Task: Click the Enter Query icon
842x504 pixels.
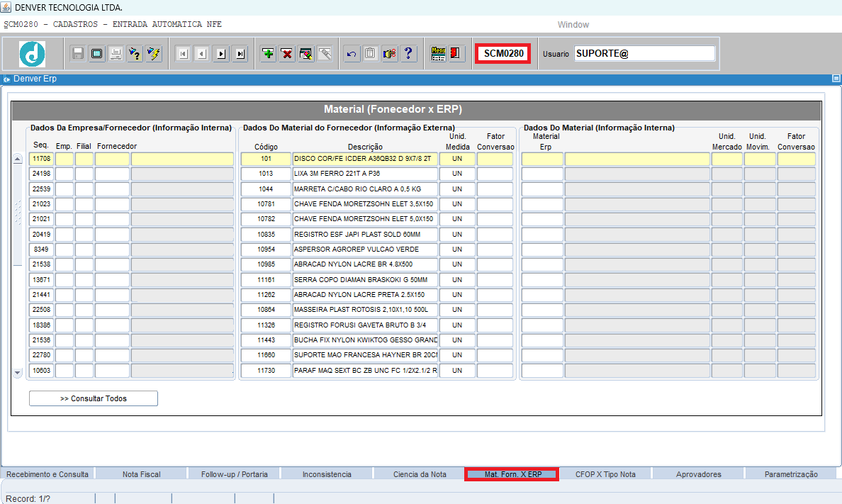Action: (x=135, y=54)
